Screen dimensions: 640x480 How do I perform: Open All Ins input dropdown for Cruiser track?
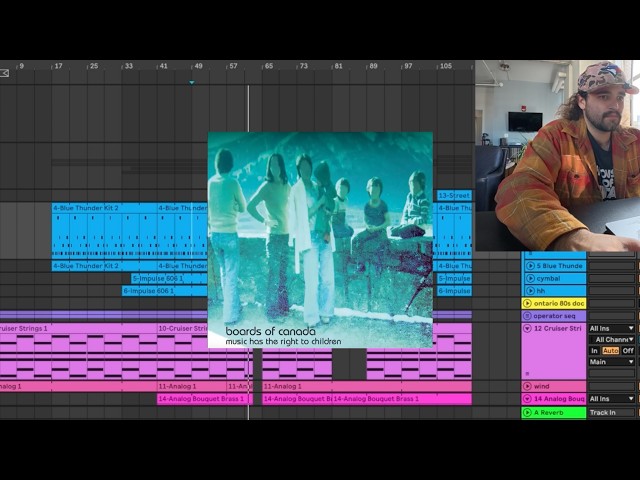click(611, 329)
